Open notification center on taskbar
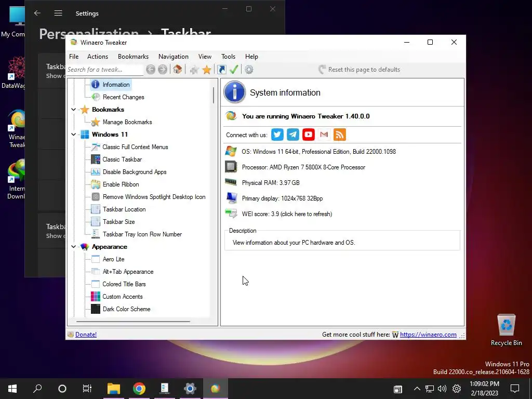 point(515,389)
